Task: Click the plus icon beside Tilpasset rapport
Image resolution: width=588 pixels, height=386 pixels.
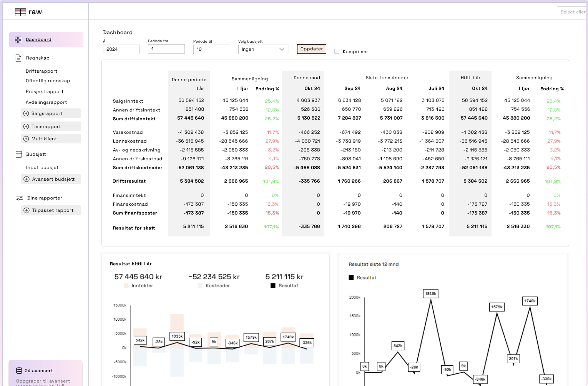Action: (27, 210)
